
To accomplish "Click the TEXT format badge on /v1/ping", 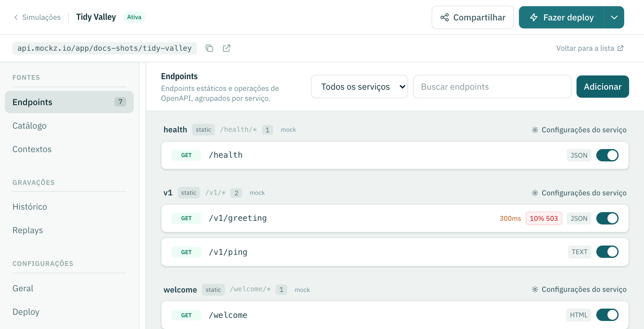I will click(579, 252).
